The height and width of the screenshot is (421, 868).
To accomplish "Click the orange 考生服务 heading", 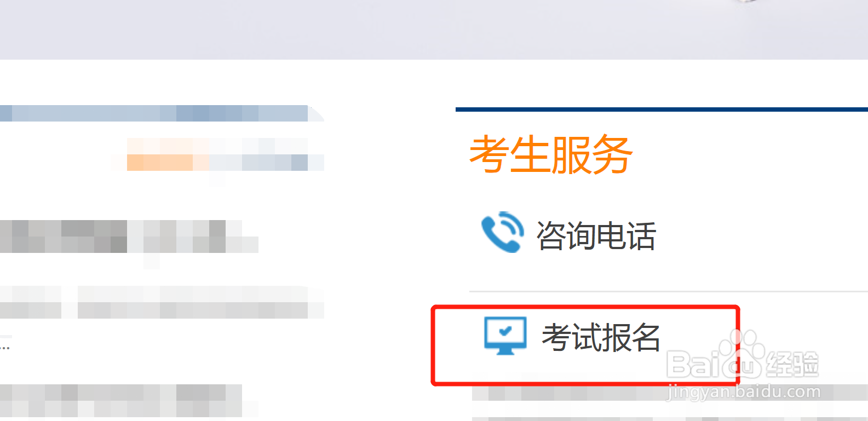I will [551, 155].
